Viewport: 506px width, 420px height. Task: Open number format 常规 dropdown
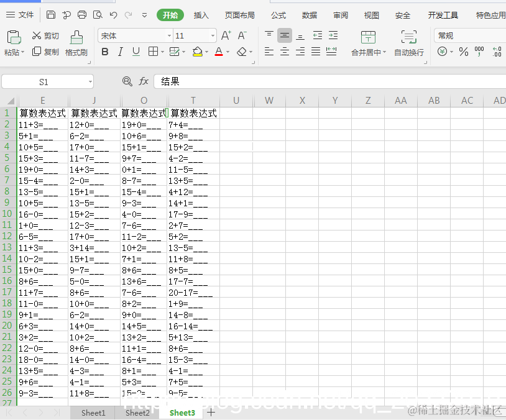coord(470,35)
